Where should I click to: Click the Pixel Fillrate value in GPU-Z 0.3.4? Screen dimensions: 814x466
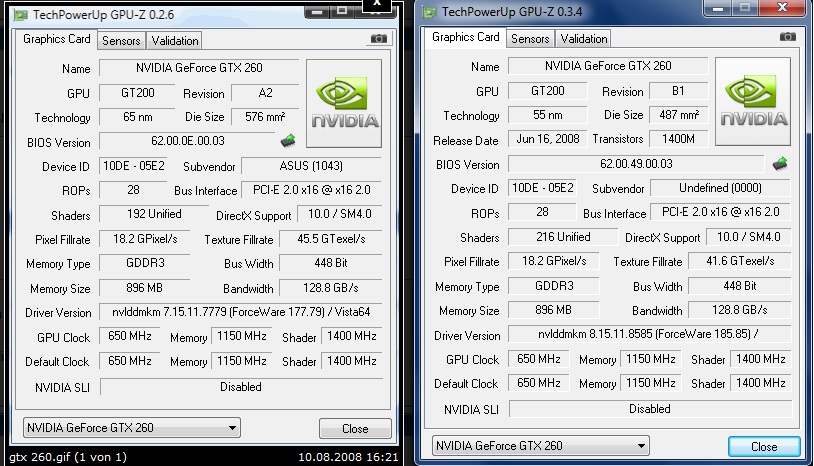[x=553, y=261]
